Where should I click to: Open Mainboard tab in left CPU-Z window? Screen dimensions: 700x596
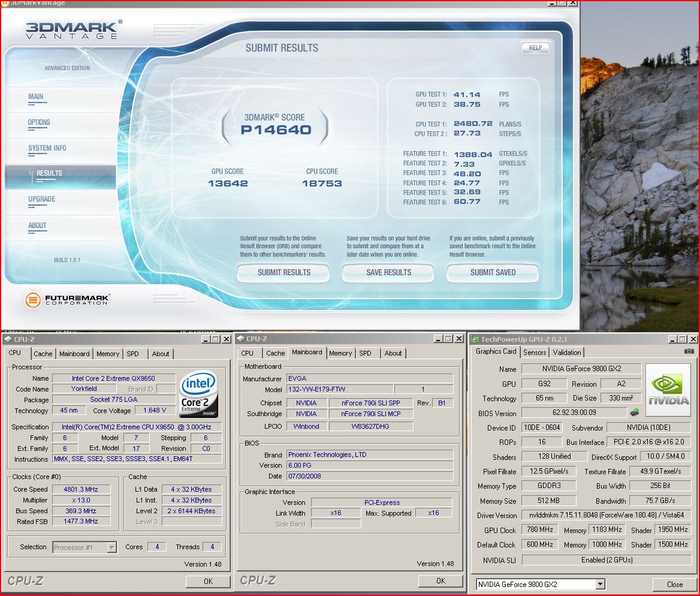(74, 354)
